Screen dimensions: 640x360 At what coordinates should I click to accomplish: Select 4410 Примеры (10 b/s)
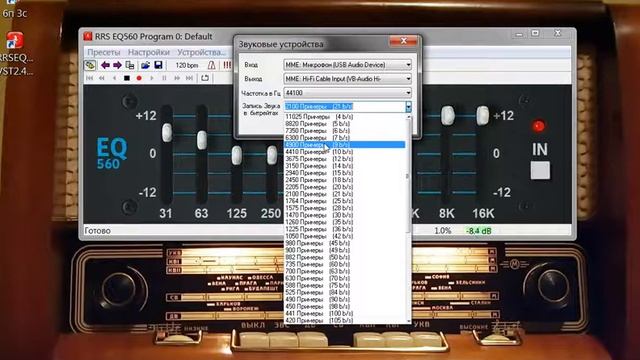click(344, 152)
